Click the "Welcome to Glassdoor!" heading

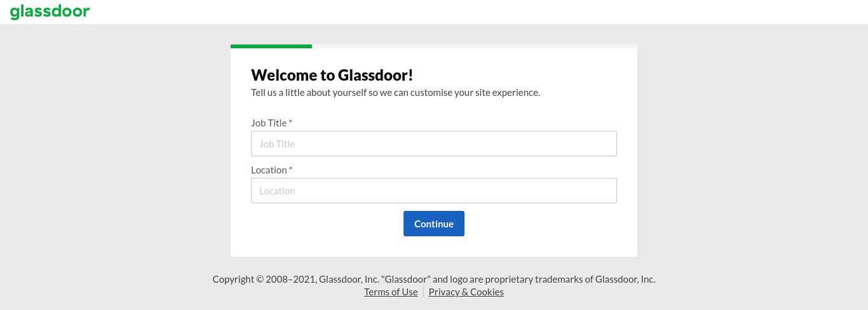(x=332, y=75)
